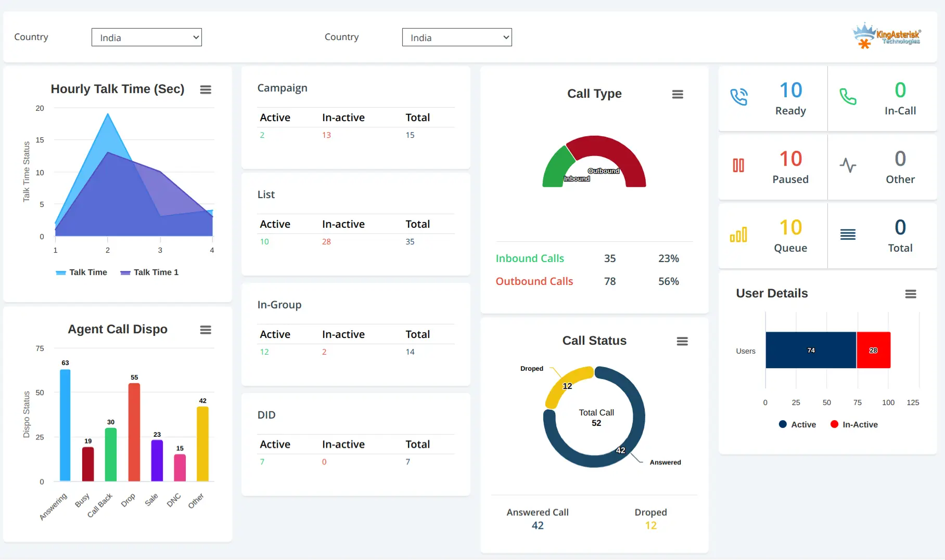Image resolution: width=945 pixels, height=560 pixels.
Task: Click the Droped count in Call Status panel
Action: [650, 525]
